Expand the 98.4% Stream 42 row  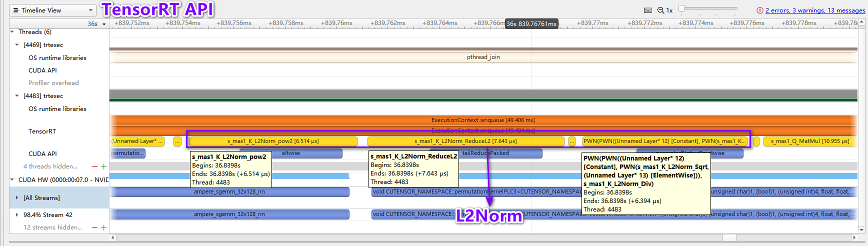[17, 215]
